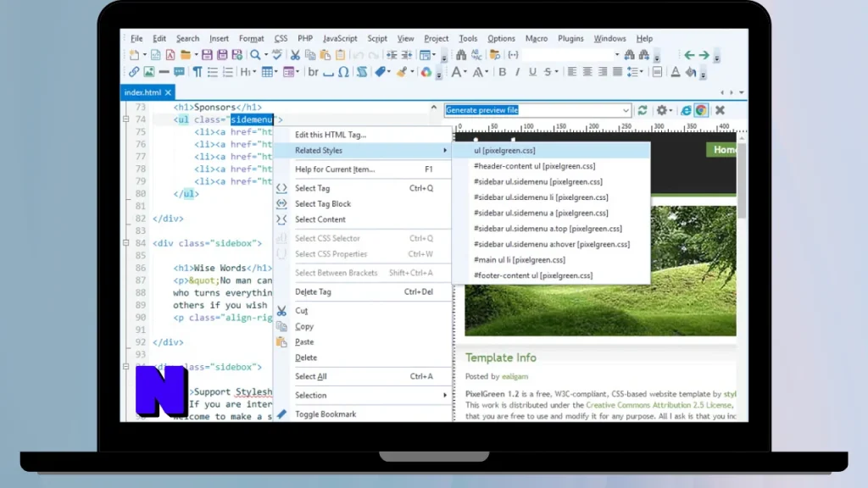Screen dimensions: 868x488
Task: Open the font A dropdown
Action: 459,72
